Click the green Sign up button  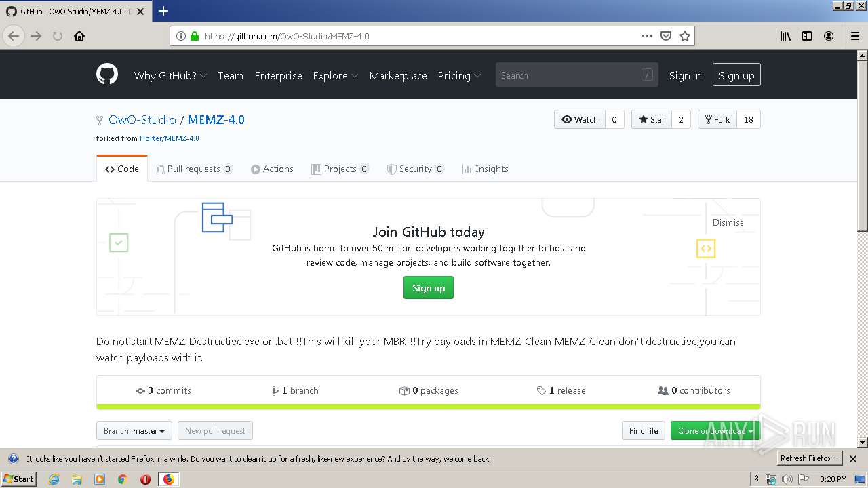[x=429, y=287]
